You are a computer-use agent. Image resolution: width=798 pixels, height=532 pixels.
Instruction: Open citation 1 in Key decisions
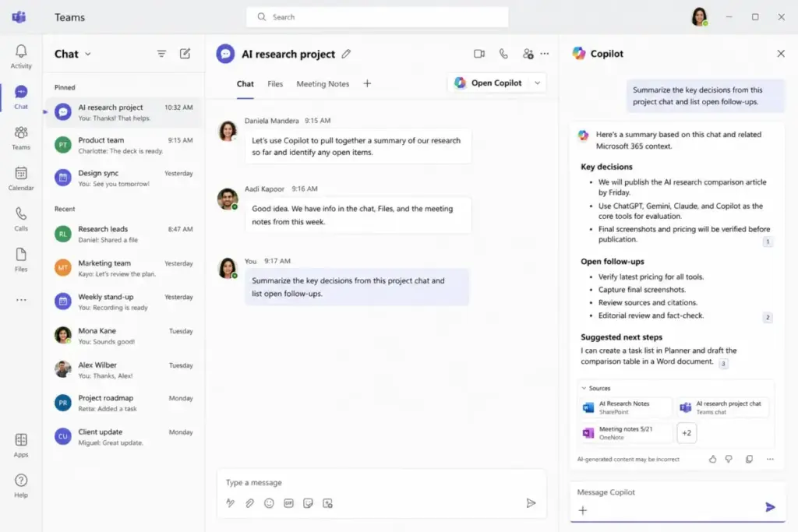tap(768, 241)
